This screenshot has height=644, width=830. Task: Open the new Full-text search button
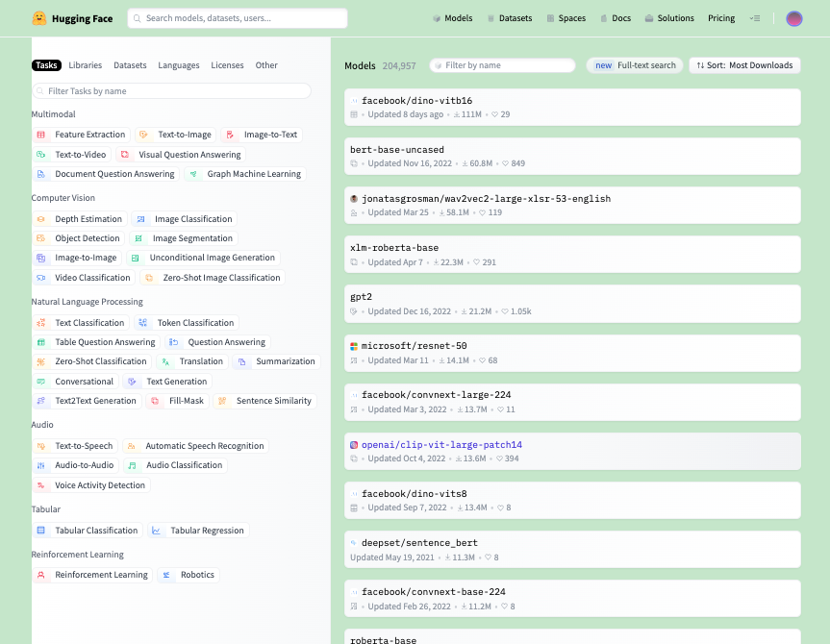[x=635, y=65]
